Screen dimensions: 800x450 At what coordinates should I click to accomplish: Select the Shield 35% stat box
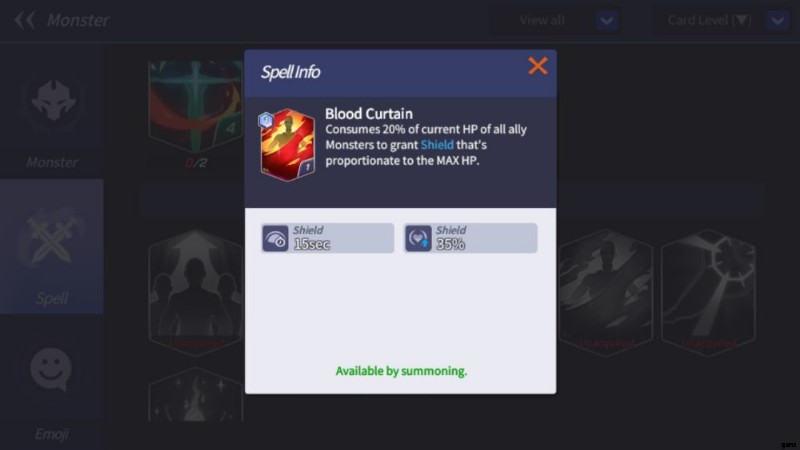(x=470, y=238)
